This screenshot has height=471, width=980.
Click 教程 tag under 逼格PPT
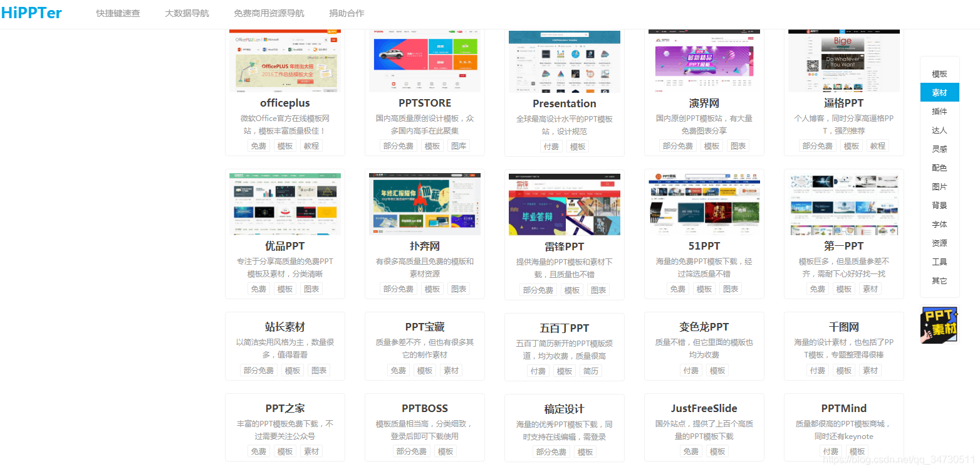[878, 146]
